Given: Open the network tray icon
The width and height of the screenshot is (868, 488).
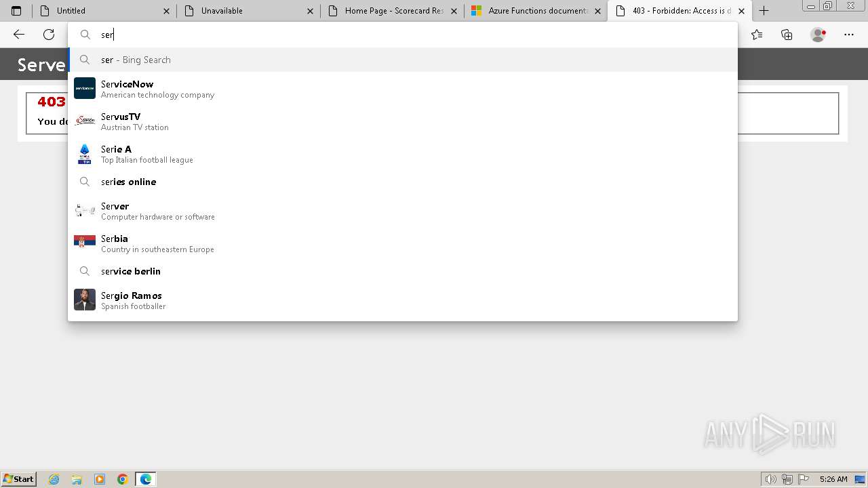Looking at the screenshot, I should click(787, 479).
